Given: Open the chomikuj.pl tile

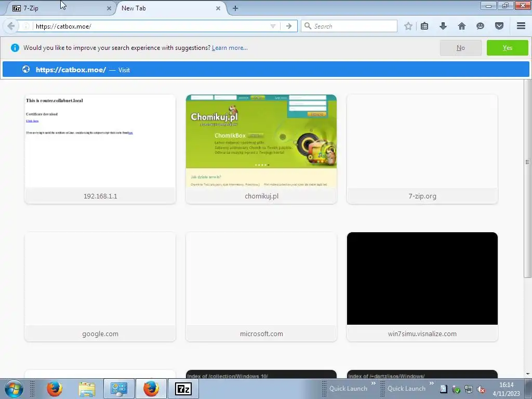Looking at the screenshot, I should (261, 149).
